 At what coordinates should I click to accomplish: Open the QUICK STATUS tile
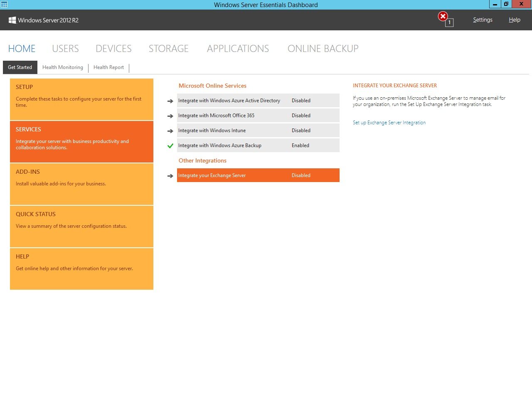point(81,227)
